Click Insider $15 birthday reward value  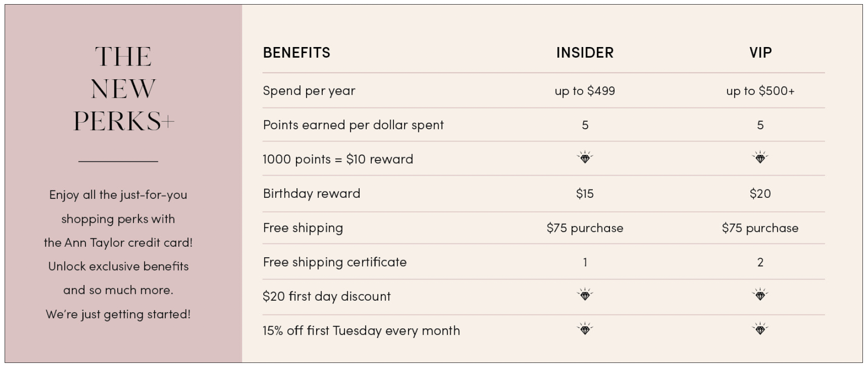(585, 193)
